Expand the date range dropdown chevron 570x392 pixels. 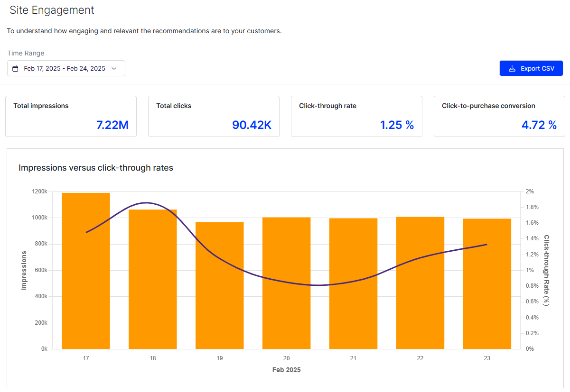click(114, 68)
